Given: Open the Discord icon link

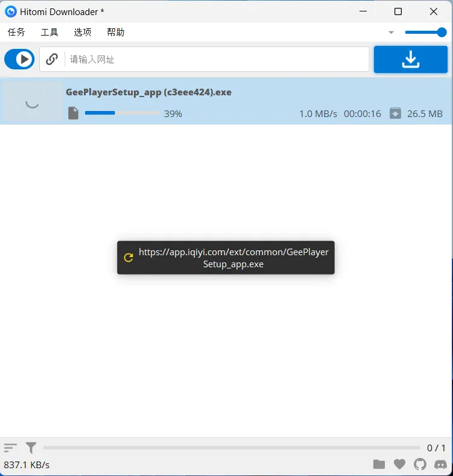Looking at the screenshot, I should [440, 464].
